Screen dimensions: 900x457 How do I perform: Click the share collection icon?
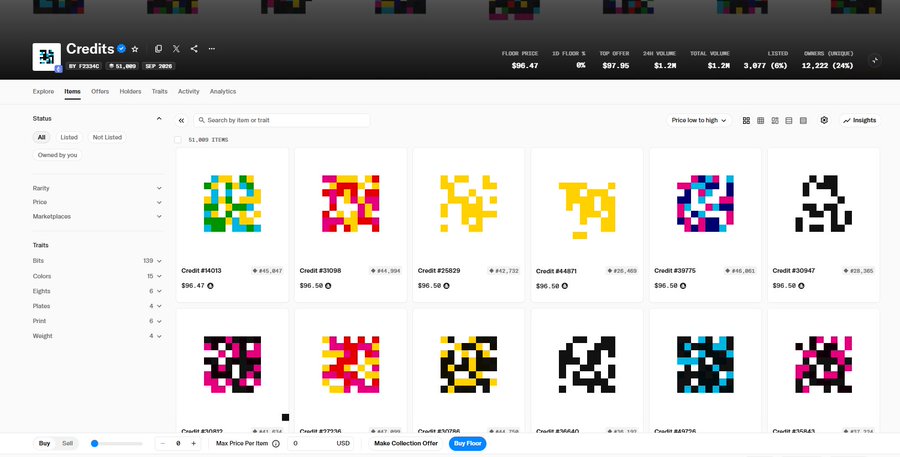(194, 49)
